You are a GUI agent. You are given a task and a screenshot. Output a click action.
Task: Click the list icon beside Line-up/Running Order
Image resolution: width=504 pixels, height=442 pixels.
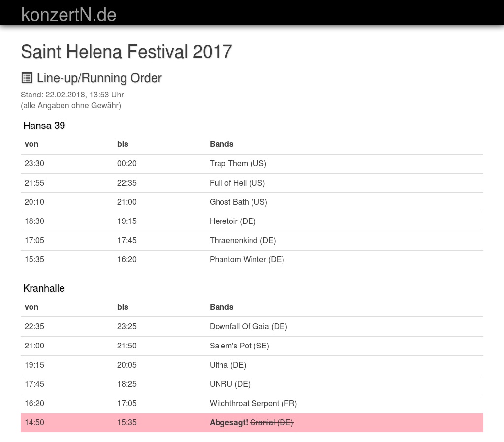tap(27, 78)
